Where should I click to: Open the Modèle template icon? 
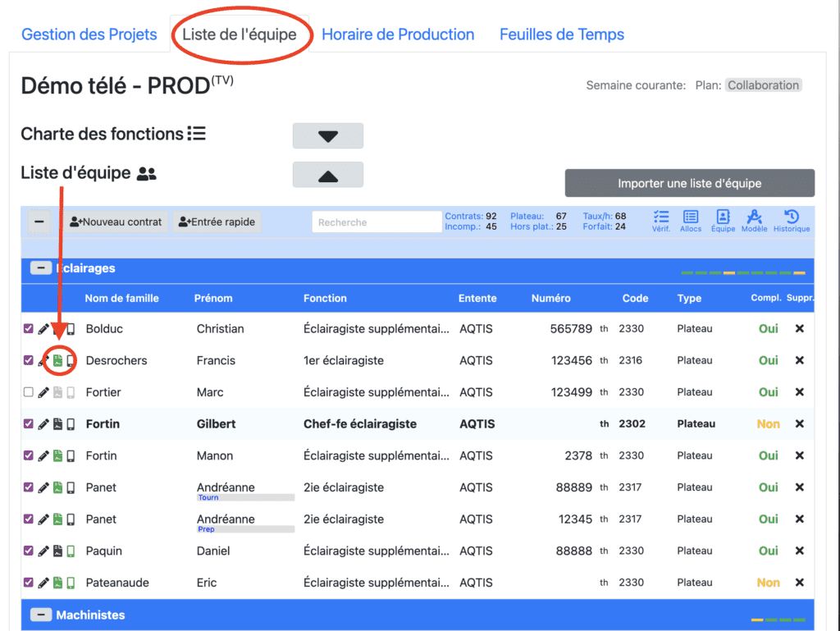tap(754, 220)
